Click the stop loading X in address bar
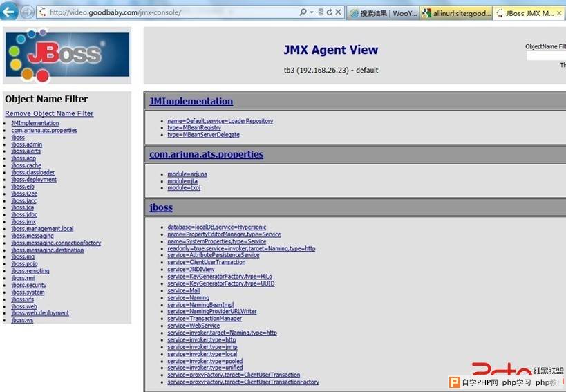Image resolution: width=566 pixels, height=392 pixels. 338,12
